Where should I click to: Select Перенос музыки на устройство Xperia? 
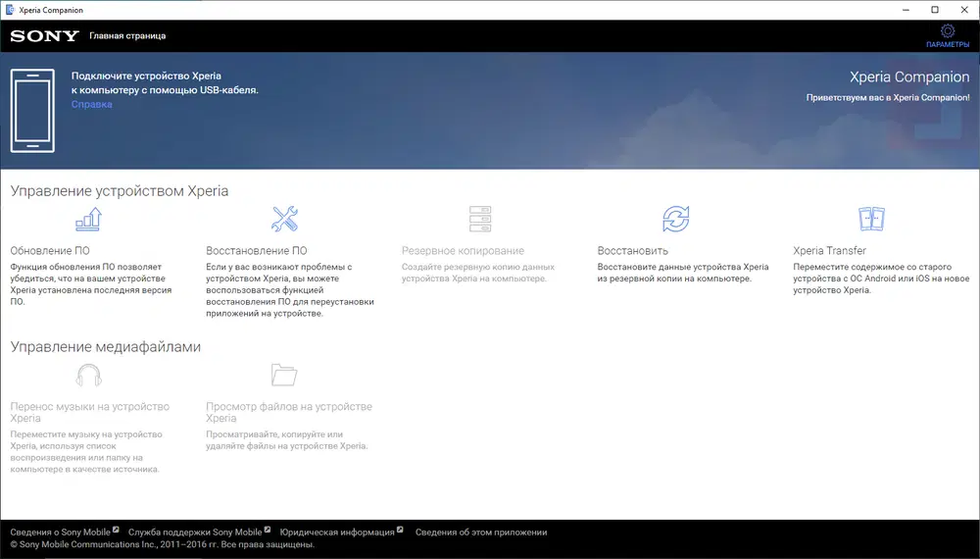(x=89, y=412)
